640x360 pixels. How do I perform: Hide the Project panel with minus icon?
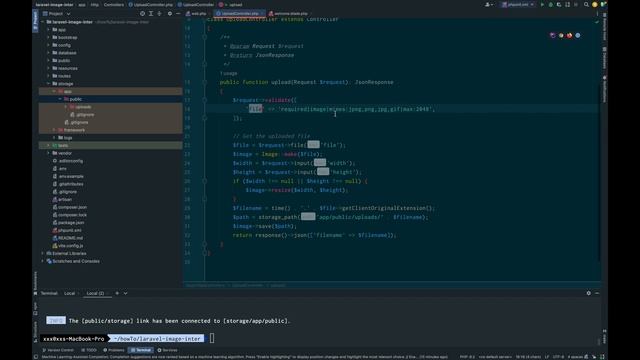click(x=178, y=13)
